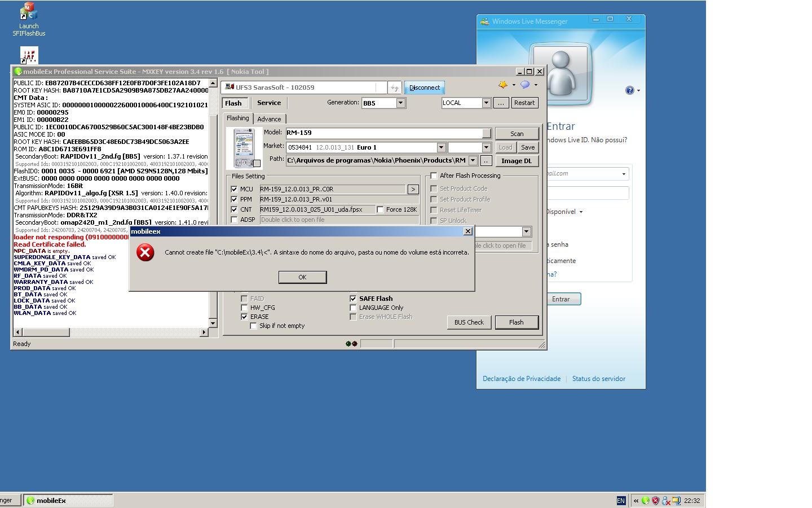
Task: Open the JAF desktop shortcut icon
Action: tap(29, 55)
